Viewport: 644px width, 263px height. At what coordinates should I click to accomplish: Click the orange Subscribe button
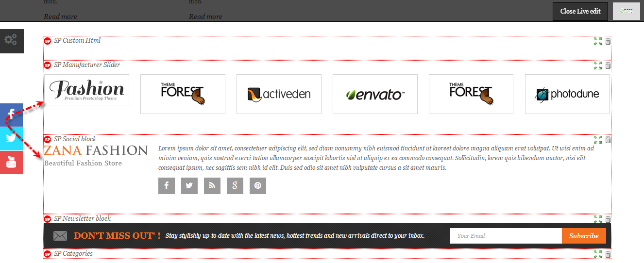pos(584,236)
